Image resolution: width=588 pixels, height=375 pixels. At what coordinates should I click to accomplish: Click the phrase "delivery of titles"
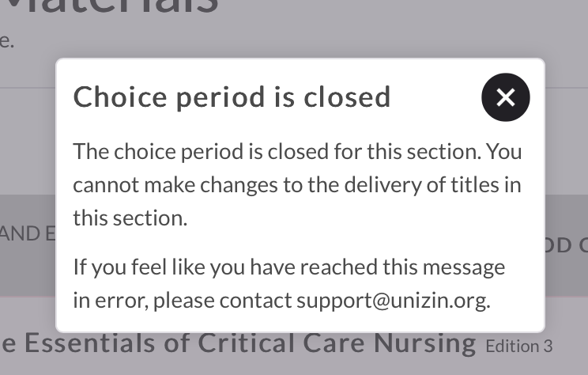pos(421,185)
